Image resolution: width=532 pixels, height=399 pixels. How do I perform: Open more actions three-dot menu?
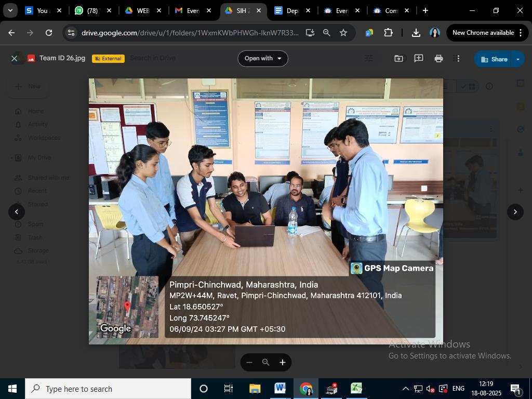[x=457, y=58]
